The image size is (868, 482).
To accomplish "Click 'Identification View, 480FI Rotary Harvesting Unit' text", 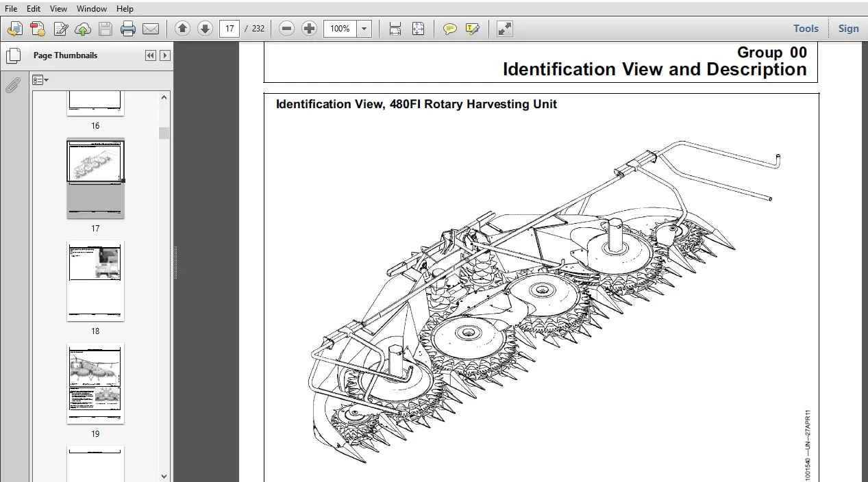I will [417, 104].
